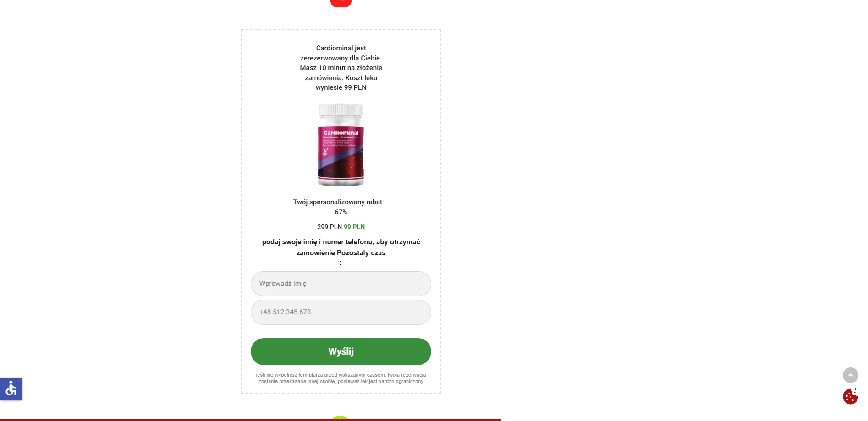
Task: Click the "Pozostały czas" timer label
Action: tap(361, 253)
